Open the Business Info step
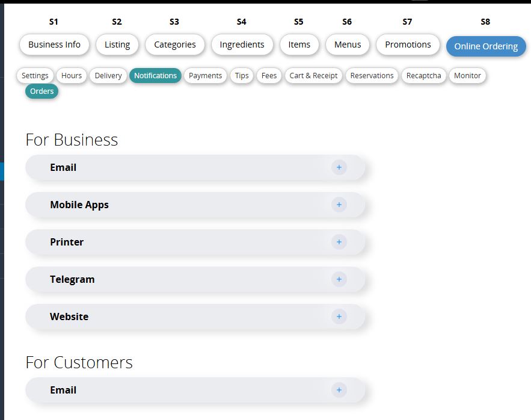531x420 pixels. click(54, 45)
